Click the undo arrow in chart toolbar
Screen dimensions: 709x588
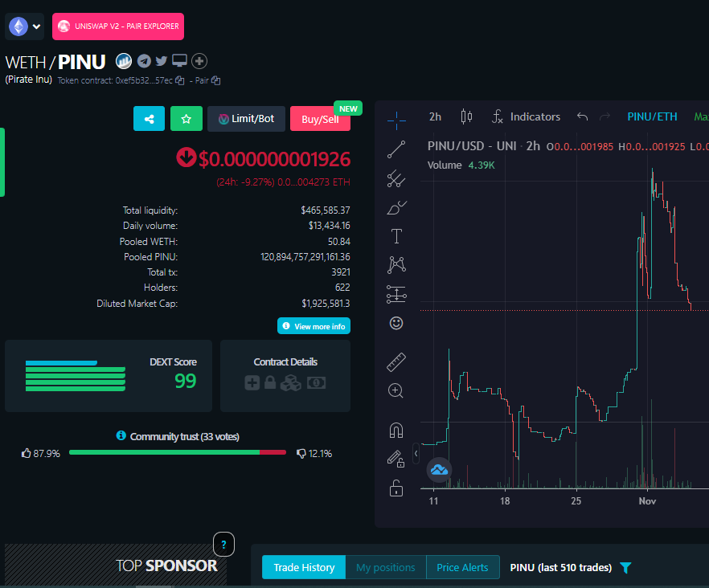pyautogui.click(x=582, y=116)
